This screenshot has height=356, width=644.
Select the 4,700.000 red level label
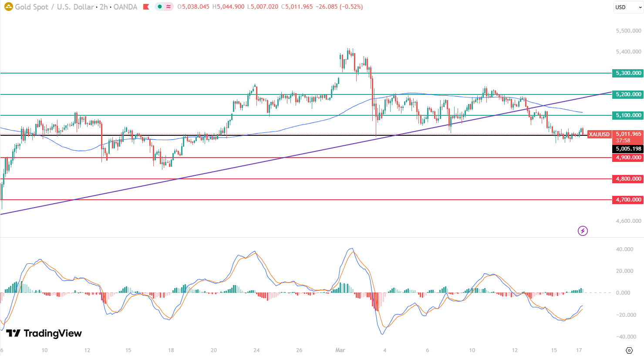627,200
